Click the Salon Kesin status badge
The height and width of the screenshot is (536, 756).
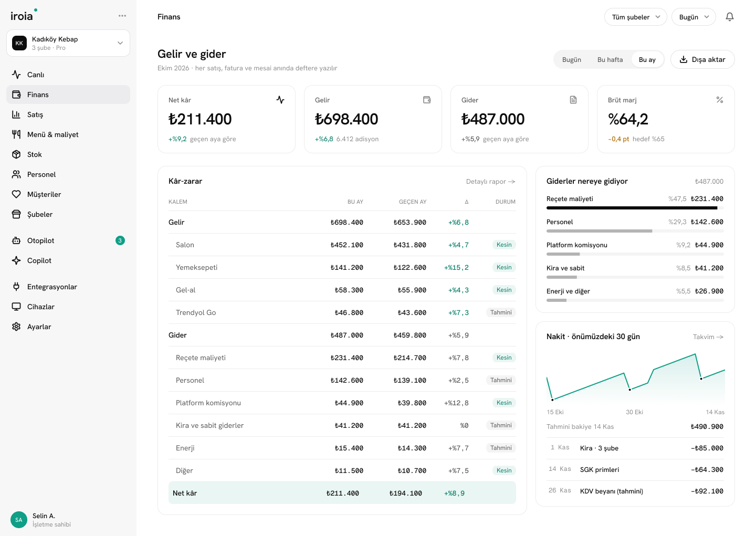click(x=504, y=245)
